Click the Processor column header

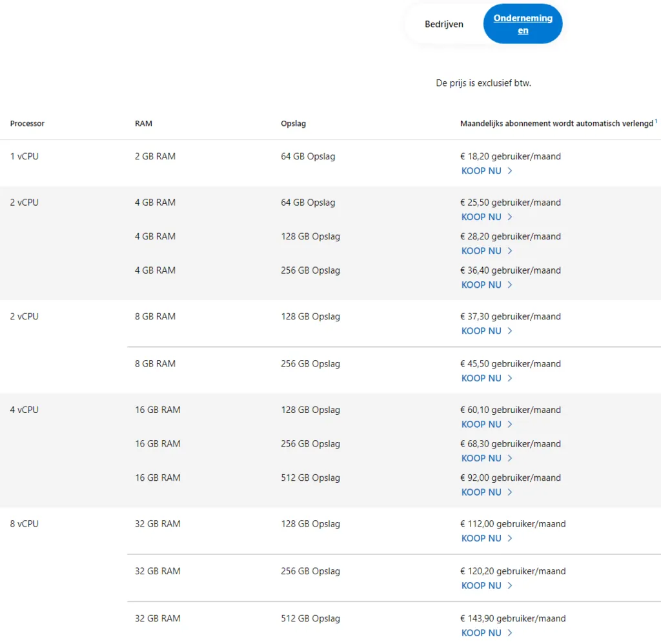[27, 123]
